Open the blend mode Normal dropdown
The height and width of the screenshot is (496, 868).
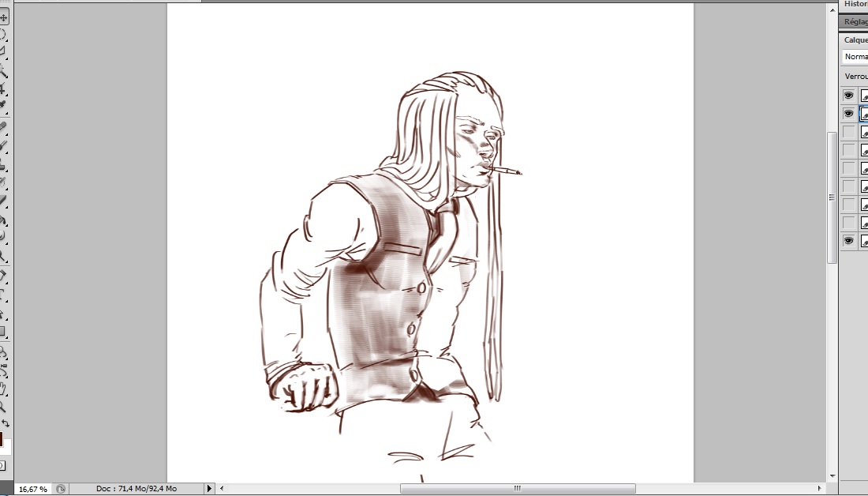pyautogui.click(x=855, y=57)
